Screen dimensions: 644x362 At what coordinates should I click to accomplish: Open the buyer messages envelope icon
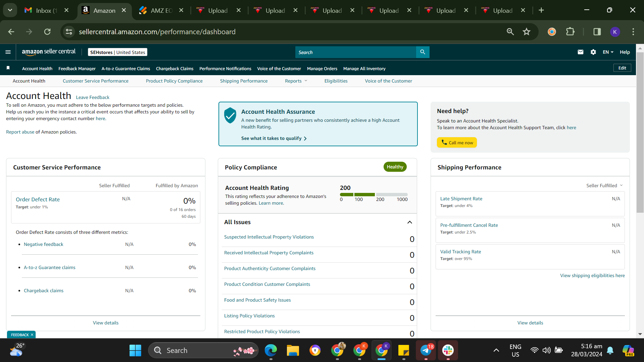pos(580,52)
